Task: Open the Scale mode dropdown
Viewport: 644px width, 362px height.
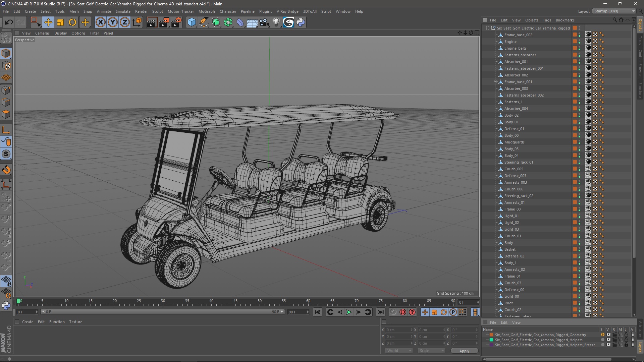Action: pyautogui.click(x=431, y=351)
